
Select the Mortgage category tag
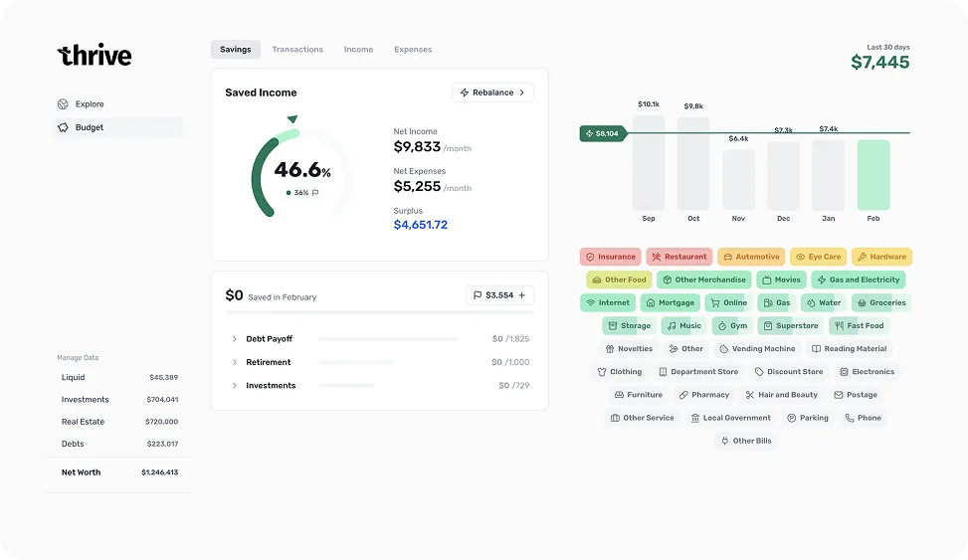[671, 302]
